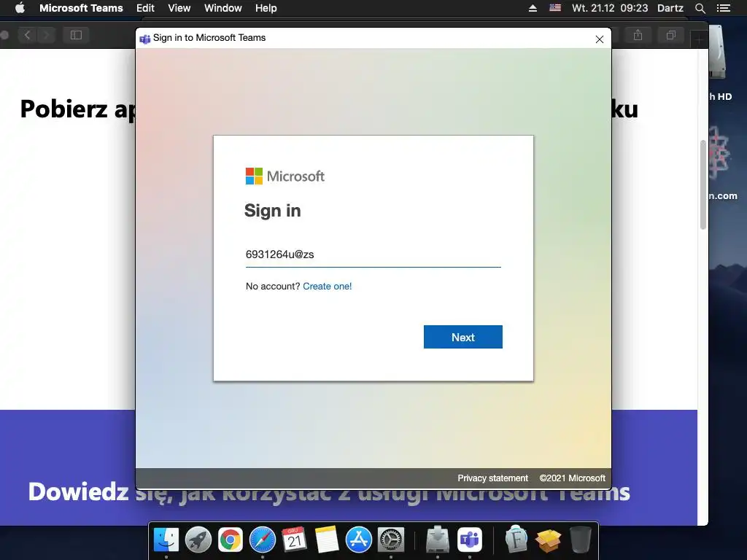Open Microsoft Teams icon in the Dock
This screenshot has width=747, height=560.
point(470,540)
